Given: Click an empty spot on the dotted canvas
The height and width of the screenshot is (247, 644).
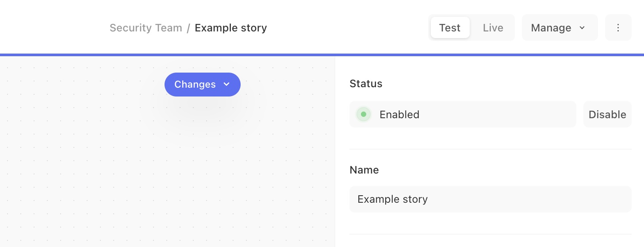Looking at the screenshot, I should tap(88, 177).
